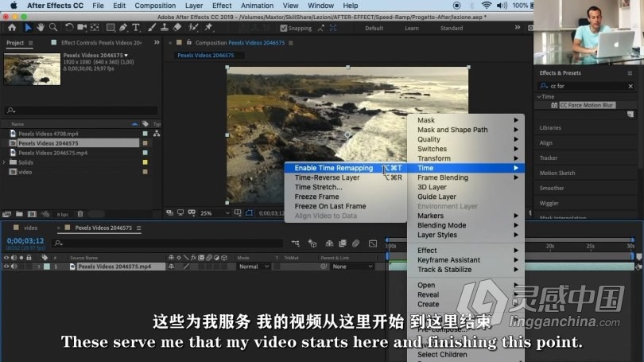Select the Rectangle shape tool
This screenshot has height=362, width=644.
[x=111, y=28]
